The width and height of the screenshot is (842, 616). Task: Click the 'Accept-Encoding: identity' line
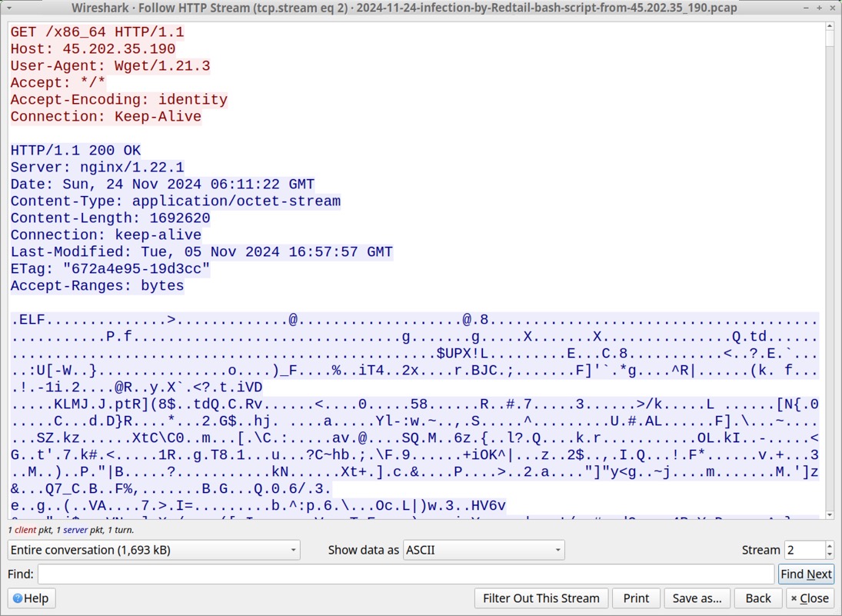[118, 100]
